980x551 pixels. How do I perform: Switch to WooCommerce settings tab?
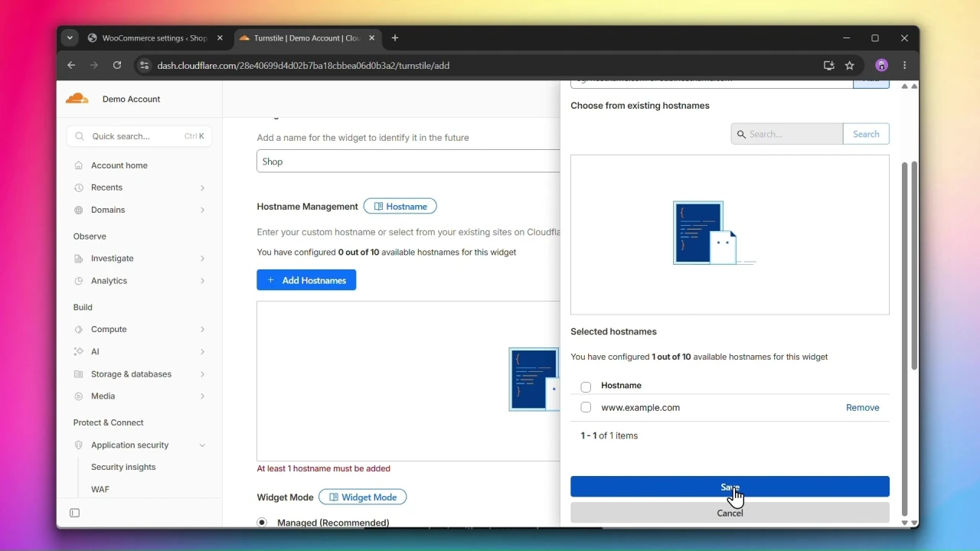tap(155, 38)
